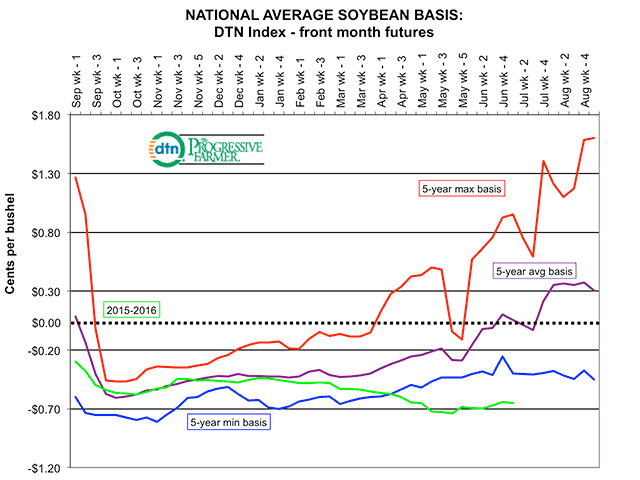640x480 pixels.
Task: Click the Progressive Farmer logo text
Action: 225,150
